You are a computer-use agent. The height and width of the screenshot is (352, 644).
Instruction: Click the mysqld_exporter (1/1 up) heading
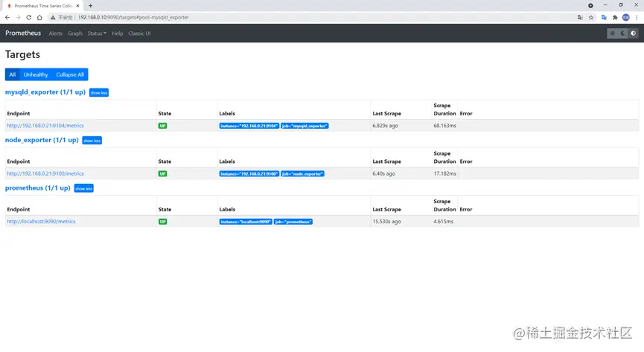coord(45,92)
